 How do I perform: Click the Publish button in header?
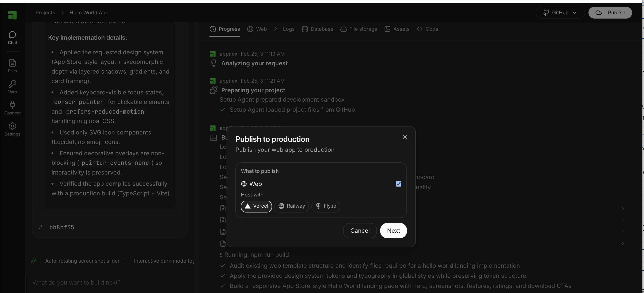tap(610, 12)
